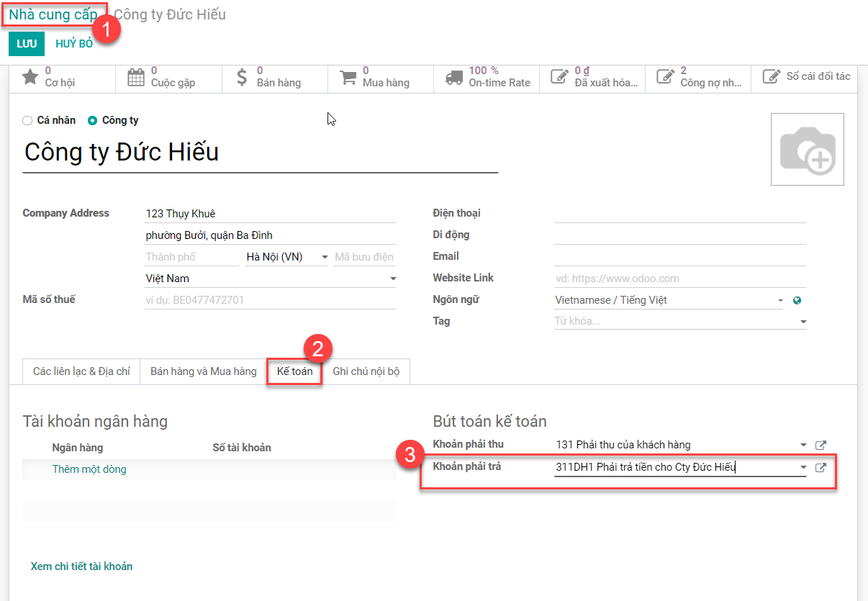
Task: Open the Hà Nội (VN) state dropdown
Action: [325, 258]
